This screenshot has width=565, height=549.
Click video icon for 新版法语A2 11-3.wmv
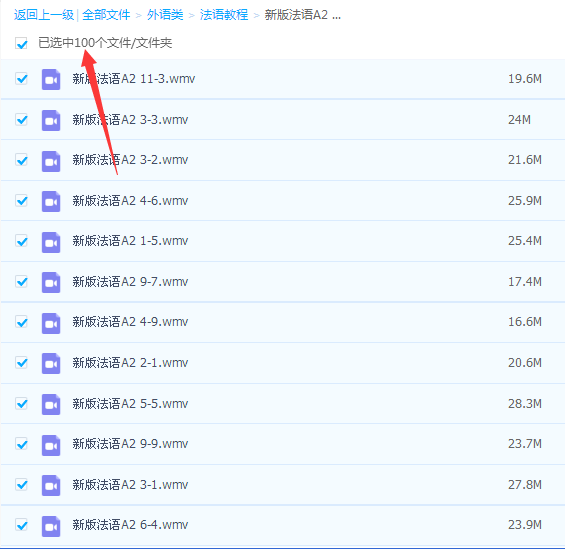click(51, 79)
